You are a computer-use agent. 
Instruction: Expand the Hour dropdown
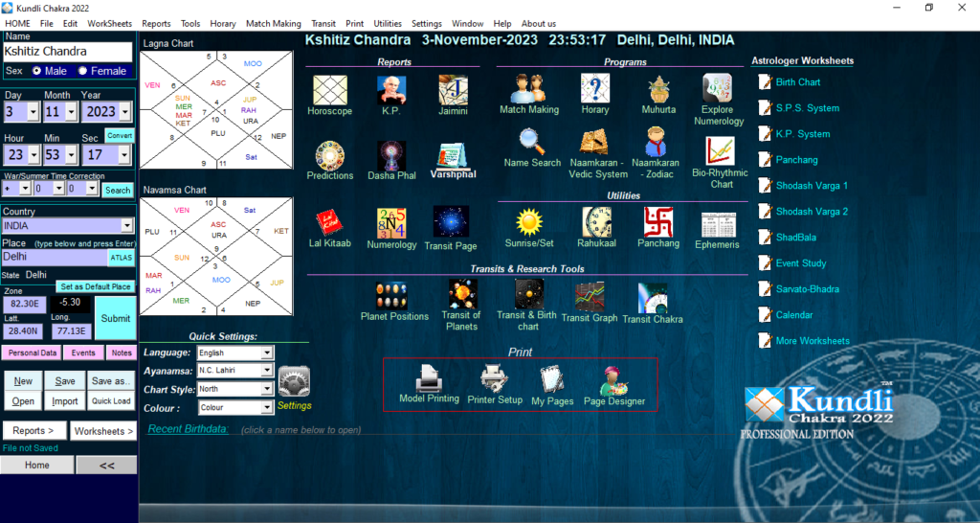tap(33, 154)
